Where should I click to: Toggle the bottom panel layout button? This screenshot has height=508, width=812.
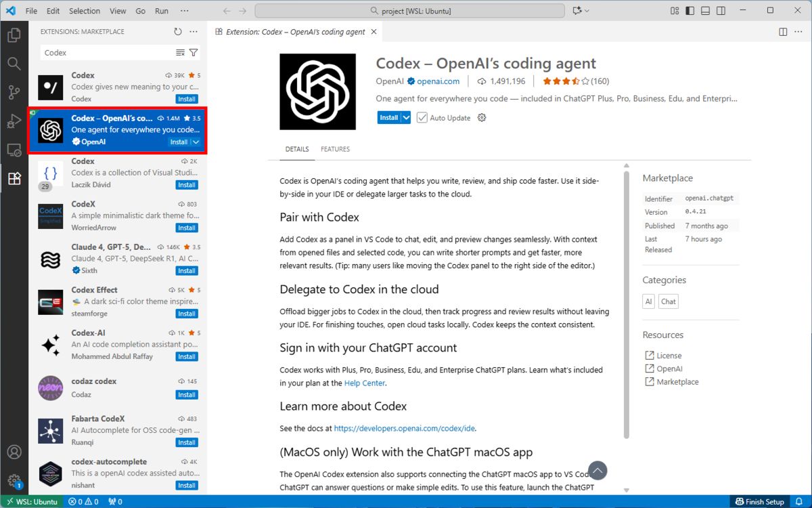click(x=705, y=11)
